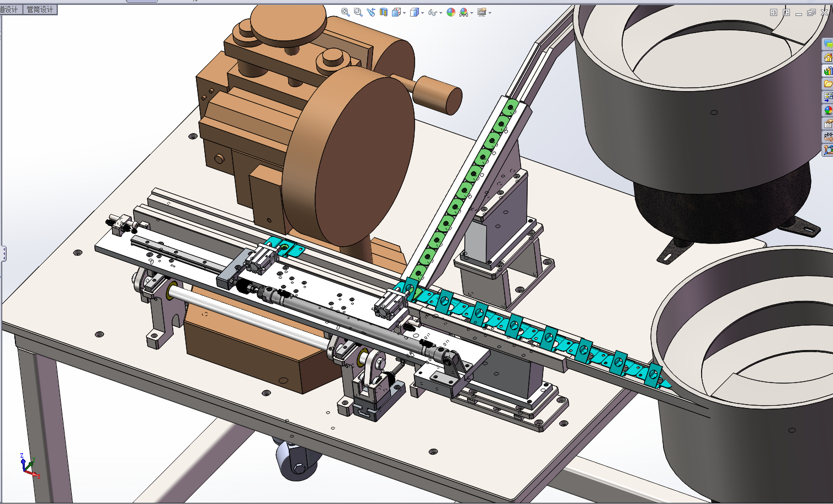This screenshot has width=833, height=504.
Task: Expand the Apply Scene dropdown arrow
Action: [x=472, y=13]
